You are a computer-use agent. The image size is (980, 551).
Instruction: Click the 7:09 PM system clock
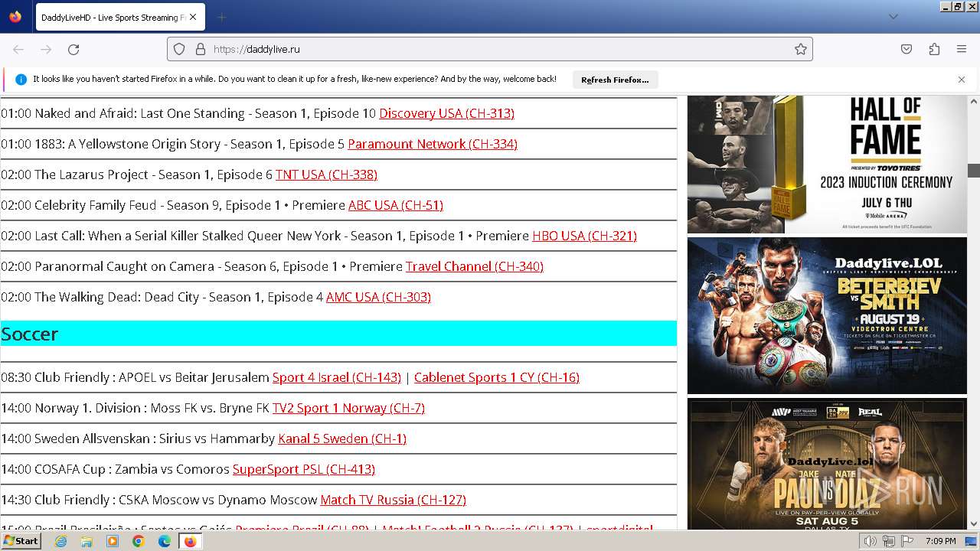coord(940,541)
